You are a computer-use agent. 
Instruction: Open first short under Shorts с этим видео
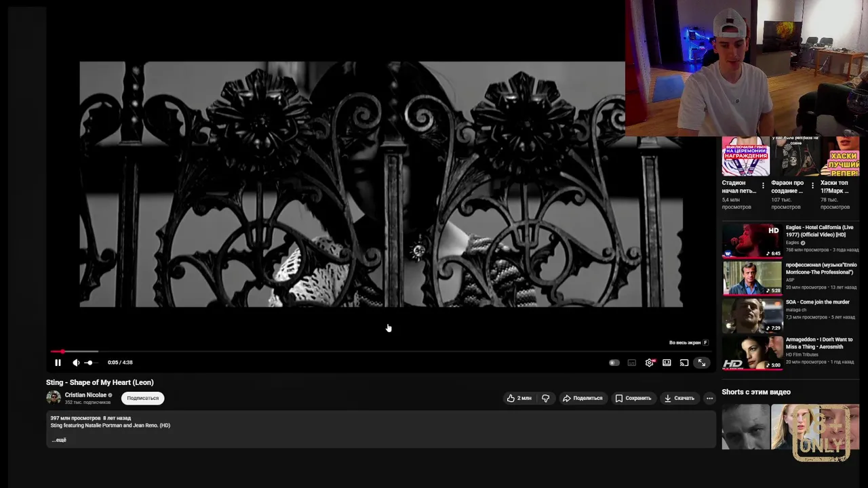coord(746,426)
